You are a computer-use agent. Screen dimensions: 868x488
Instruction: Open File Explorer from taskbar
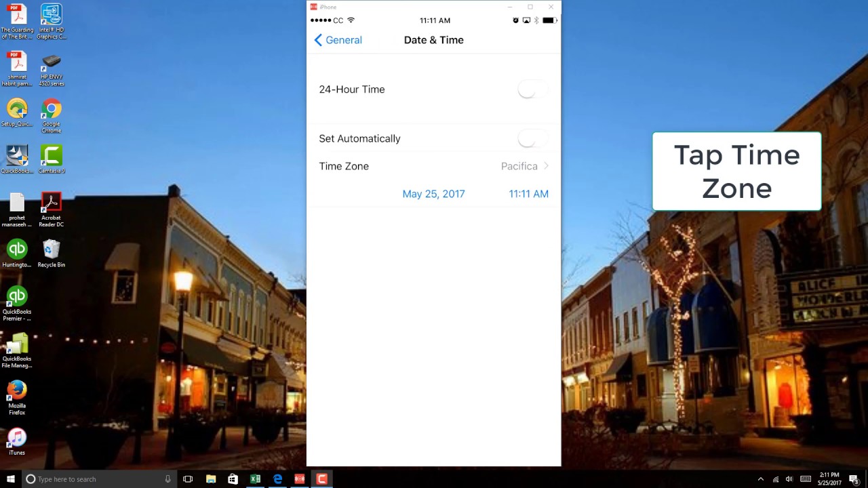(x=210, y=479)
